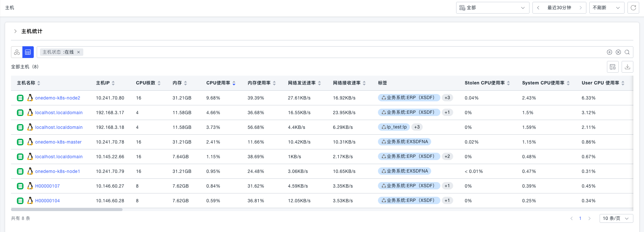The width and height of the screenshot is (644, 232).
Task: Click the add filter plus icon
Action: click(609, 52)
